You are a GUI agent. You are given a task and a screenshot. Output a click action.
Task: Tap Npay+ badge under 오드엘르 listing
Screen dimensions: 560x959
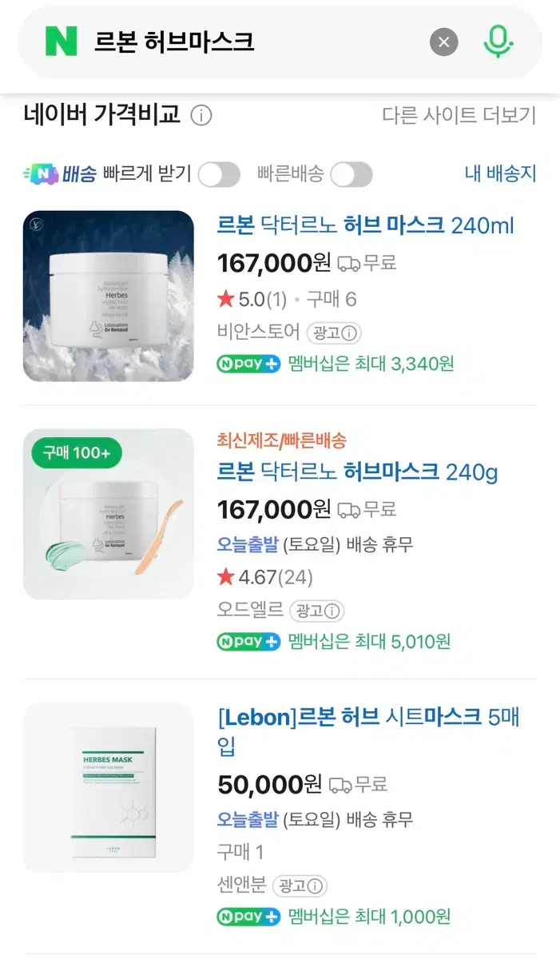[x=248, y=641]
